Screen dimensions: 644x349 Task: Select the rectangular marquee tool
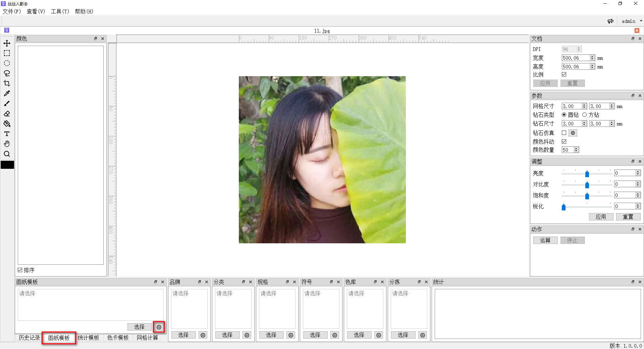tap(7, 53)
